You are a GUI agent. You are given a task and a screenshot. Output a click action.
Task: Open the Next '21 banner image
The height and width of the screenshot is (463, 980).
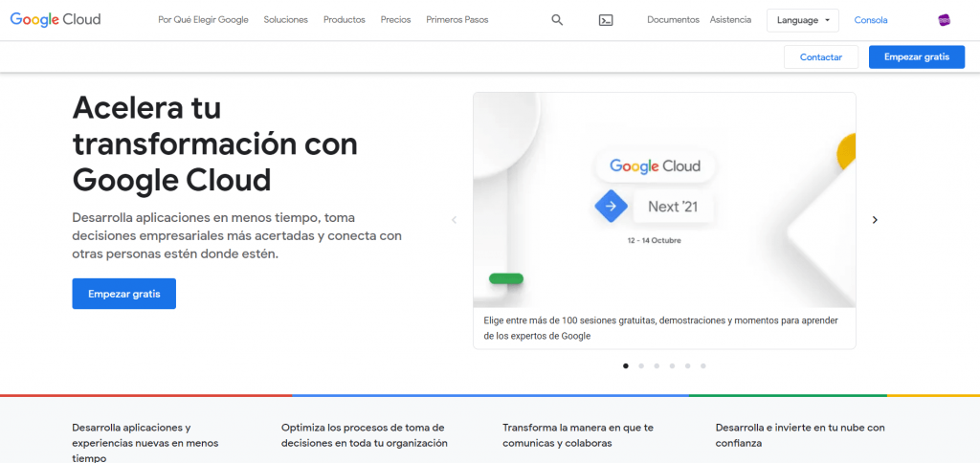coord(664,200)
